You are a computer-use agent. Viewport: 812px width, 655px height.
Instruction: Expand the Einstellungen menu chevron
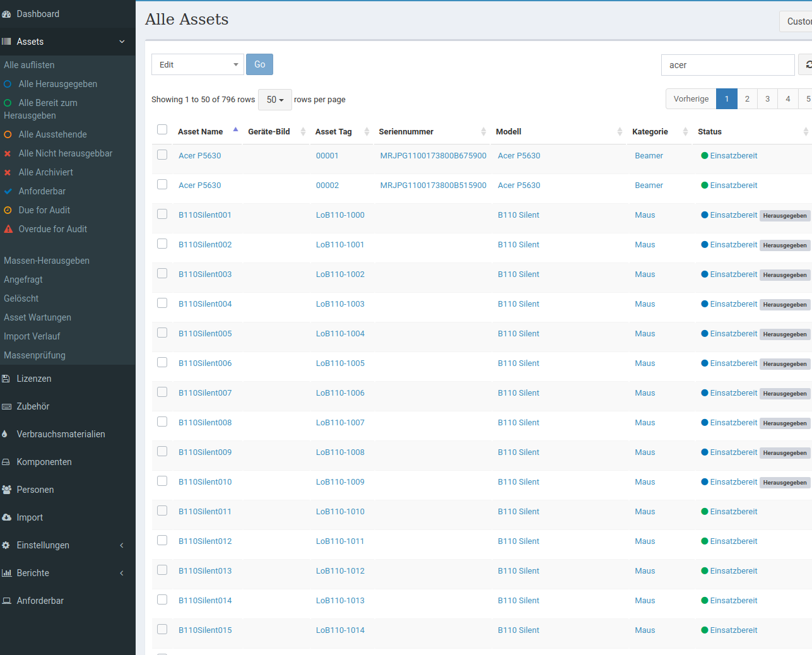(x=121, y=545)
